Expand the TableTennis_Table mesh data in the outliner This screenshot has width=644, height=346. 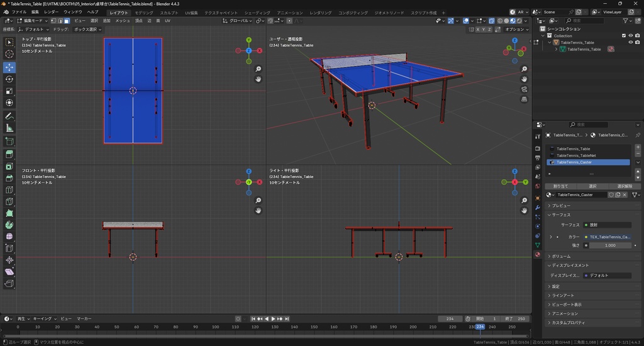tap(556, 49)
